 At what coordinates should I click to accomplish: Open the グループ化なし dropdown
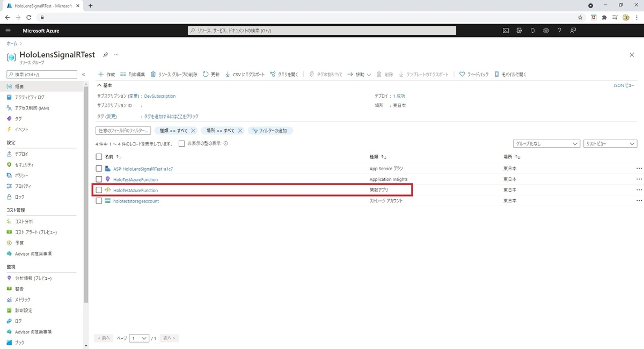click(x=546, y=144)
